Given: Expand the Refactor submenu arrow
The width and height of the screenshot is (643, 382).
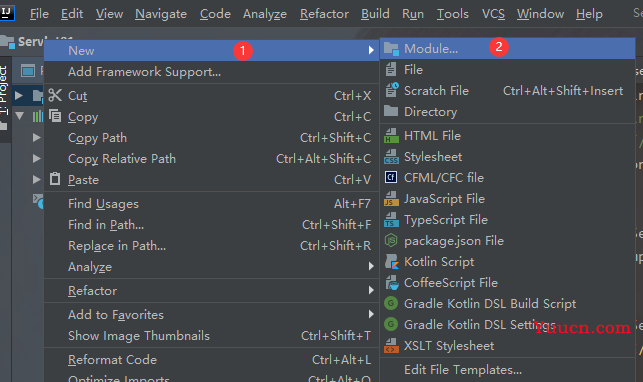Looking at the screenshot, I should (x=371, y=290).
